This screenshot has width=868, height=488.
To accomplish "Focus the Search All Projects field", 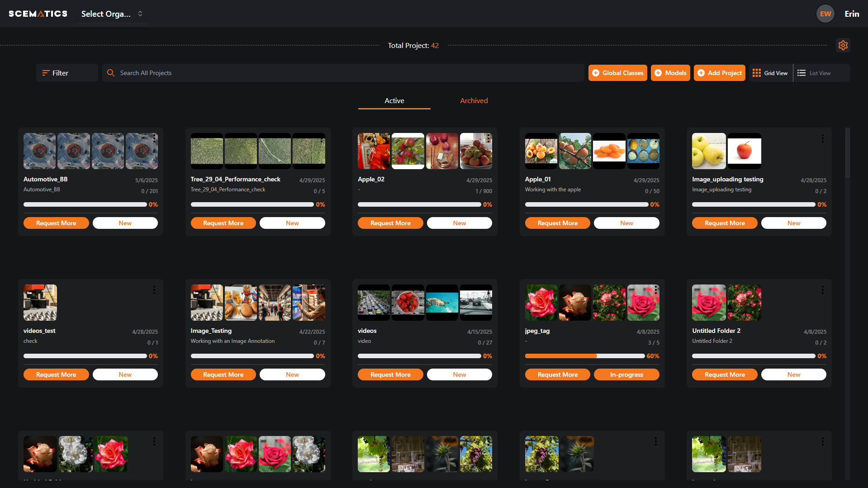I will point(343,73).
